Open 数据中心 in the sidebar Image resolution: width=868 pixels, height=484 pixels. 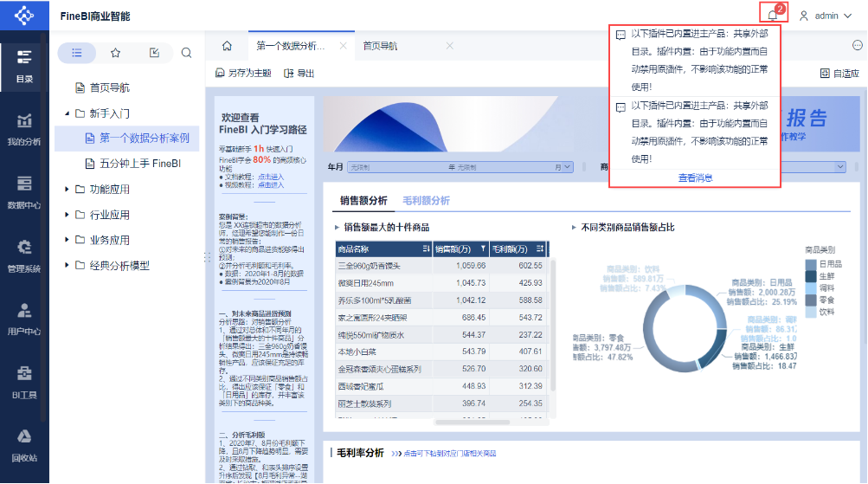click(x=24, y=193)
